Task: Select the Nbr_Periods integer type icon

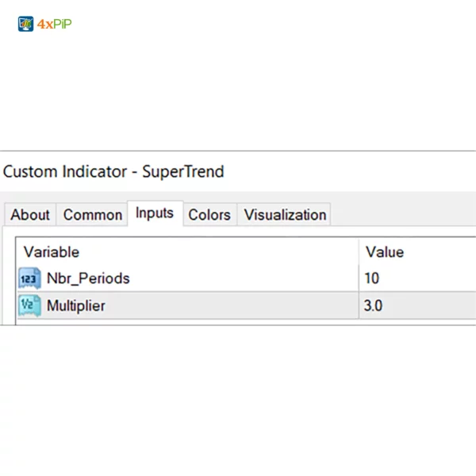Action: coord(30,278)
